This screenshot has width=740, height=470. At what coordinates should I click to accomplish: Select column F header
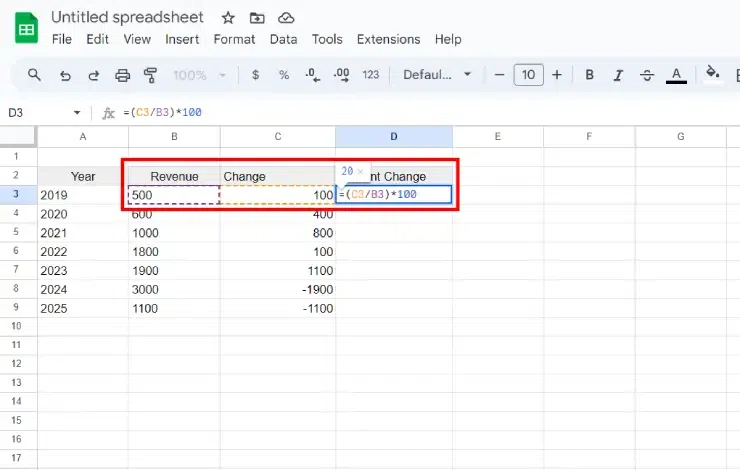pos(589,137)
